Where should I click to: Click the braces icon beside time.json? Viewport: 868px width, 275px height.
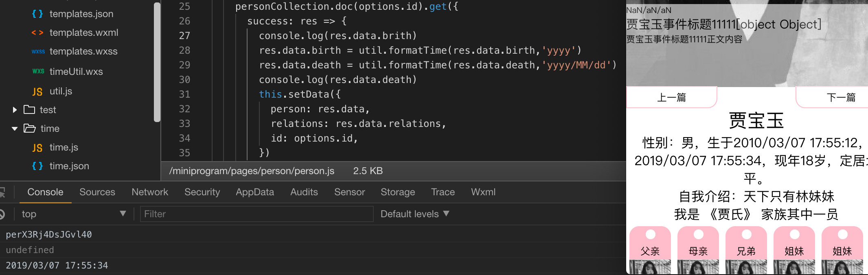click(x=37, y=166)
